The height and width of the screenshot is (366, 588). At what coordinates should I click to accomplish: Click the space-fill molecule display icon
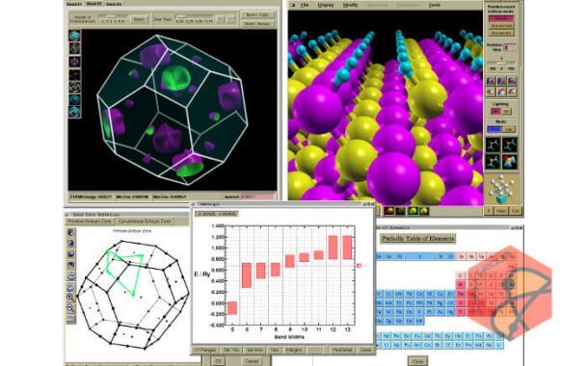coord(509,161)
